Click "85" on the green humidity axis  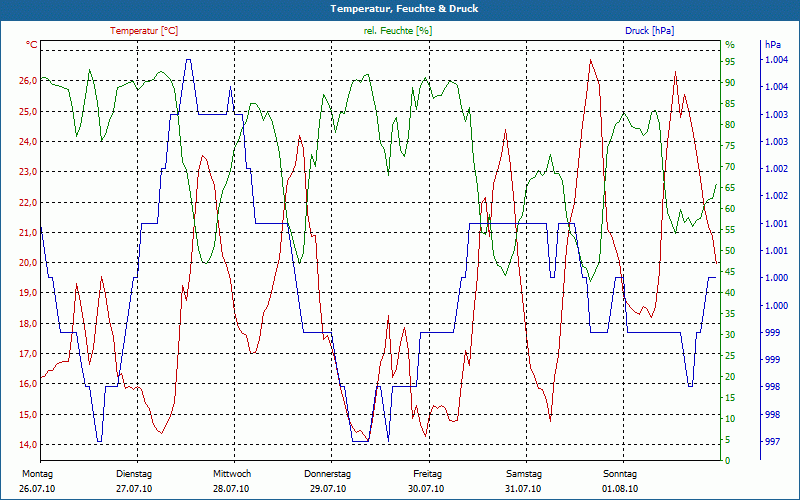730,104
